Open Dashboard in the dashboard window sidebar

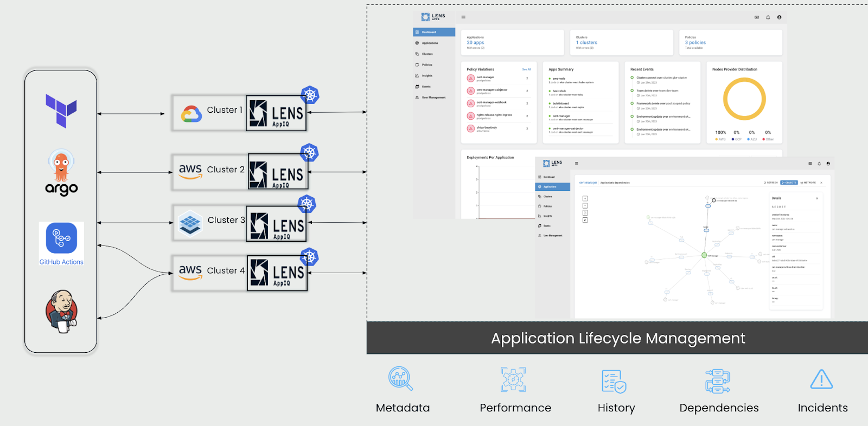pyautogui.click(x=434, y=32)
